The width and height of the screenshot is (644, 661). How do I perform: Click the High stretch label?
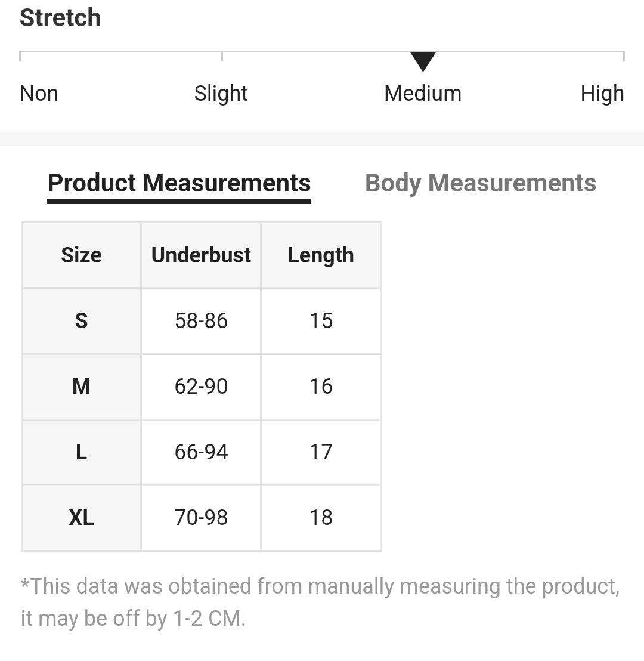tap(602, 94)
